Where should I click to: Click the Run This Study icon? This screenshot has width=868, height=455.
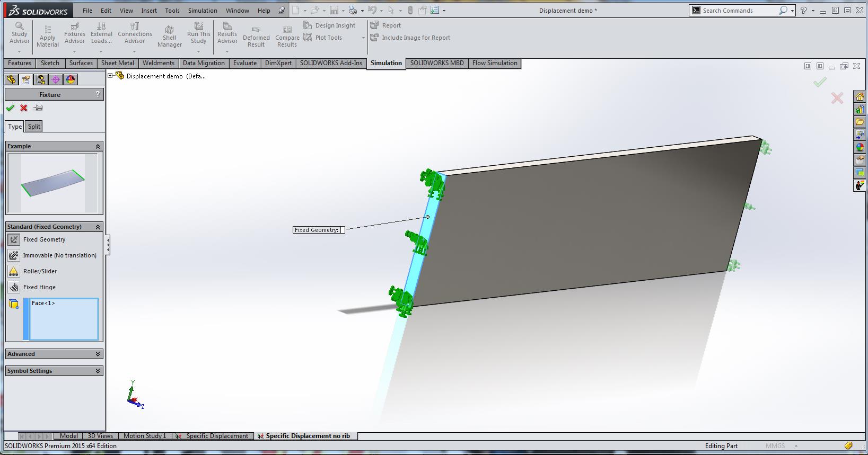[x=199, y=26]
